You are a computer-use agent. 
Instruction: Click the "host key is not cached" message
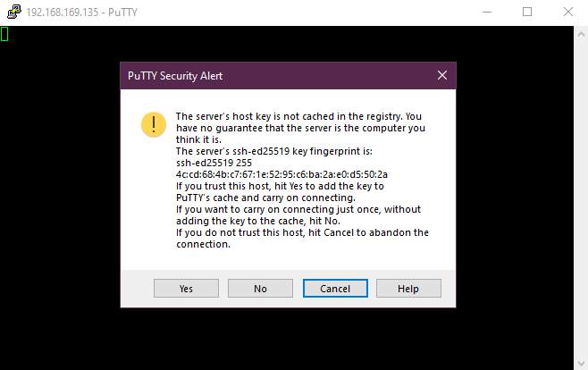pos(298,116)
